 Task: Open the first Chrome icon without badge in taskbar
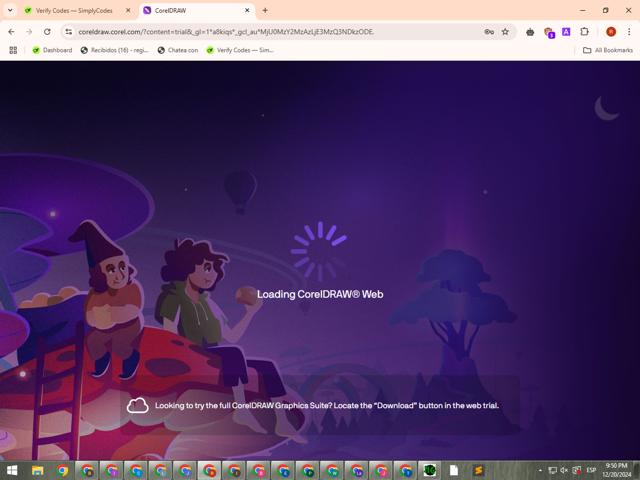click(62, 471)
